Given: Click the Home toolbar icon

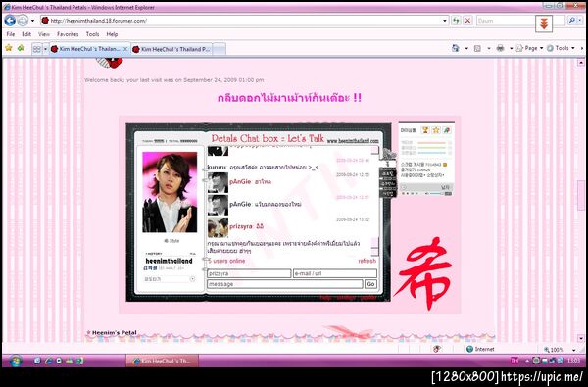Looking at the screenshot, I should pos(456,48).
